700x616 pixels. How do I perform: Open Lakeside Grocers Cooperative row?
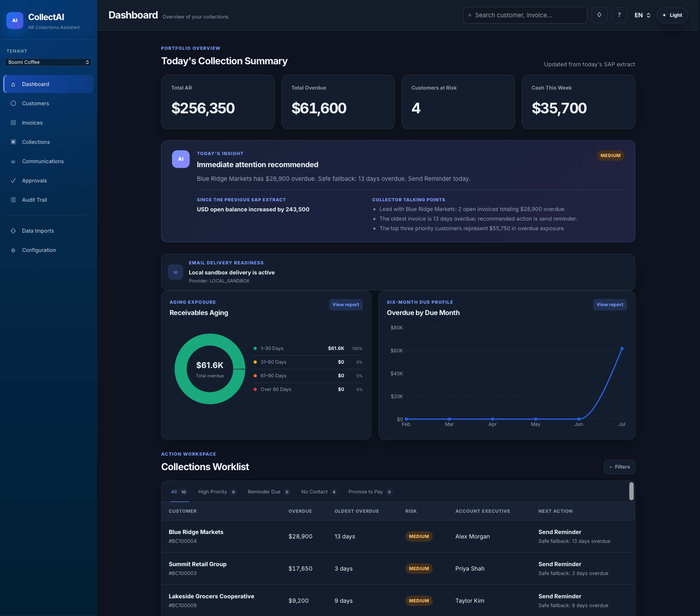click(398, 600)
